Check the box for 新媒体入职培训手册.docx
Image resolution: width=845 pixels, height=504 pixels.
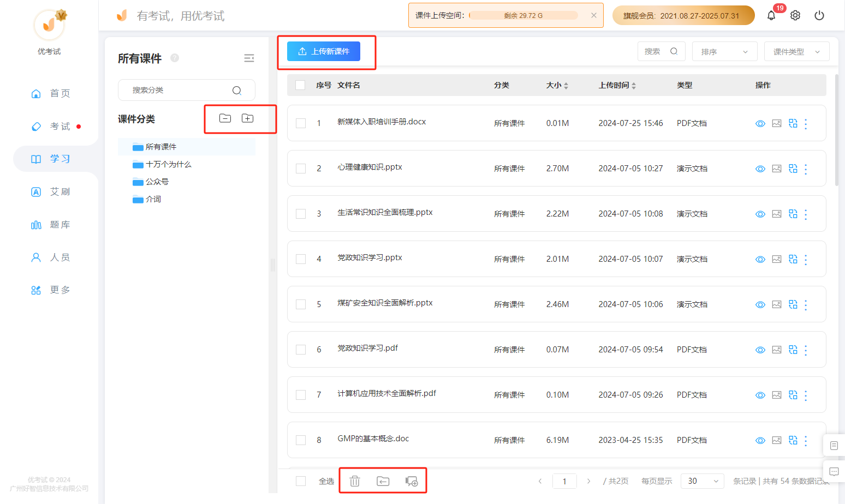tap(301, 123)
